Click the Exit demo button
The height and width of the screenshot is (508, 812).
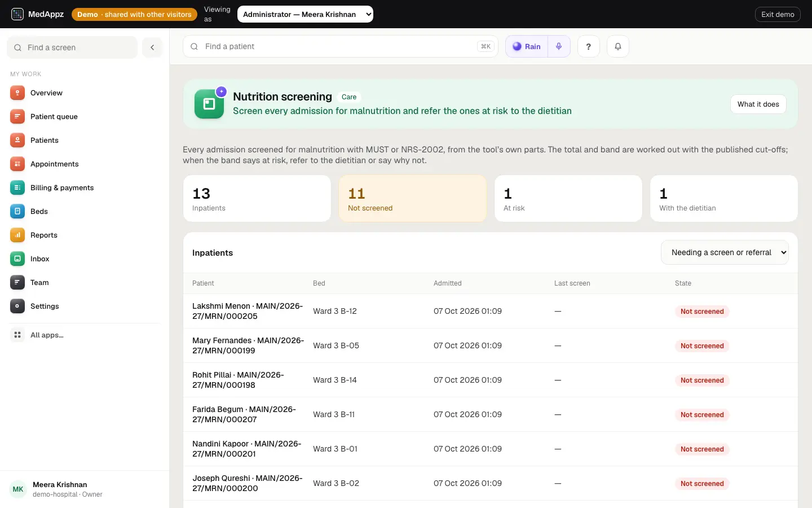click(x=778, y=14)
